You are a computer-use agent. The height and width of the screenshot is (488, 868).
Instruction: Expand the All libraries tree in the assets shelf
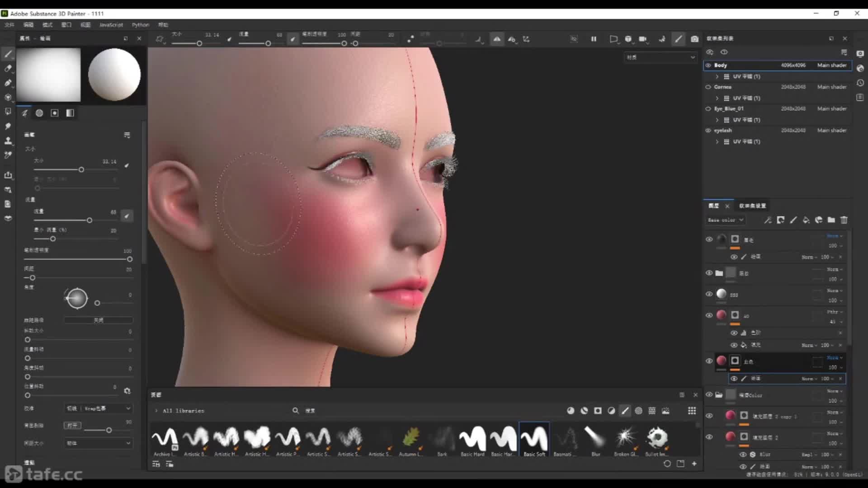tap(156, 411)
